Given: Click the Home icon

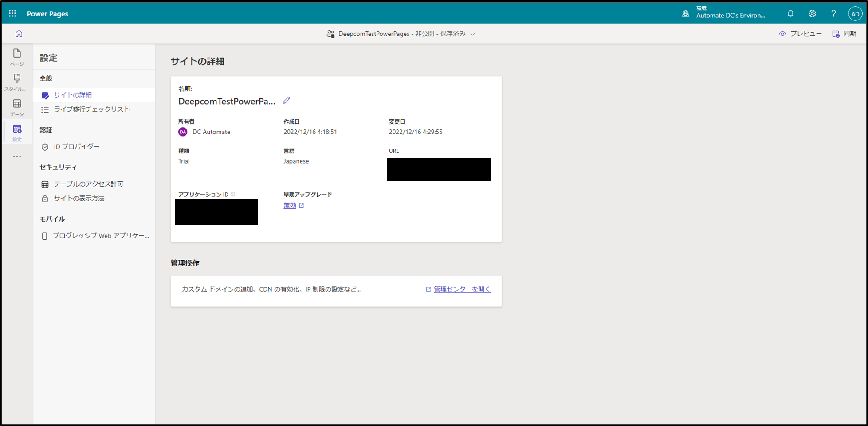Looking at the screenshot, I should (x=19, y=34).
